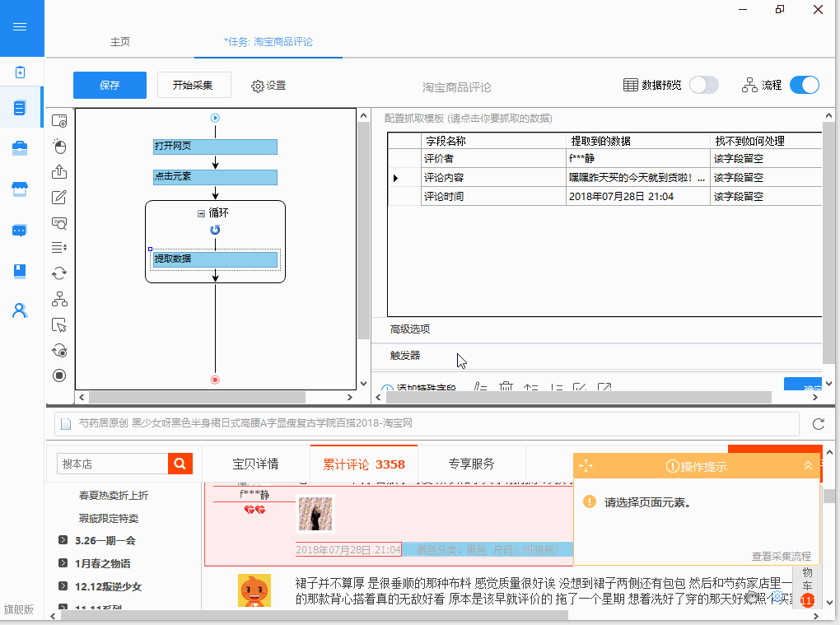
Task: Collapse the 循环 loop box
Action: (202, 213)
